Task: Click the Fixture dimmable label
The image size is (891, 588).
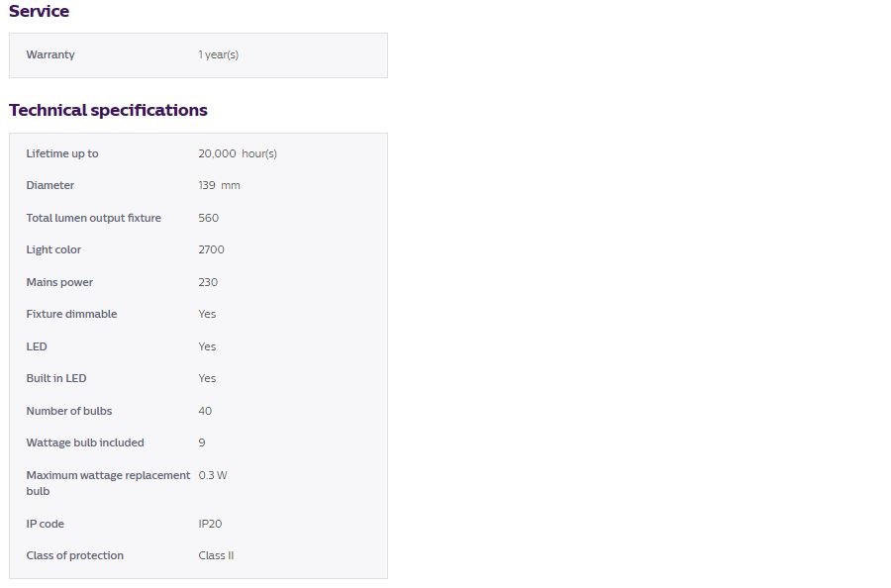Action: click(71, 314)
